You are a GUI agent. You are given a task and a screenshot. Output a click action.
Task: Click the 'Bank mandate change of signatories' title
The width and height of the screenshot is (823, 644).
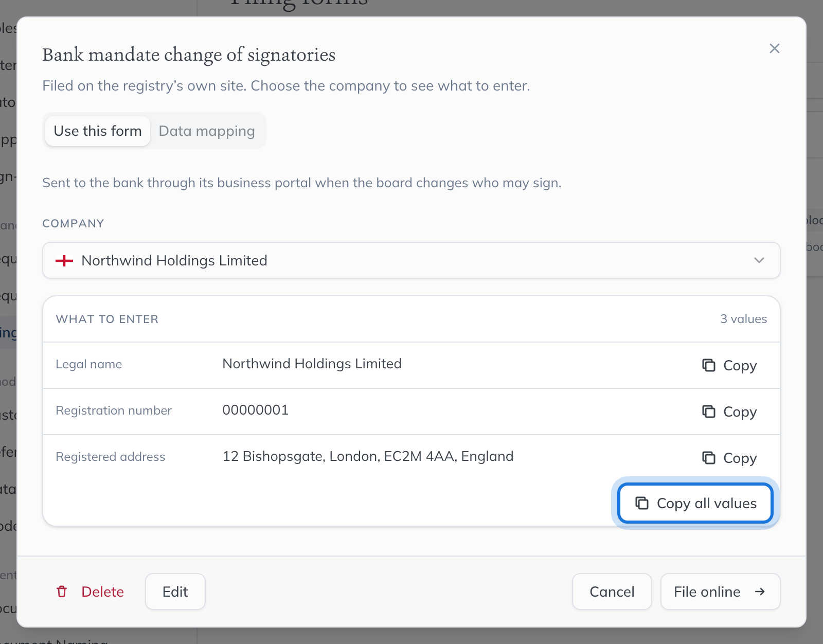point(189,55)
